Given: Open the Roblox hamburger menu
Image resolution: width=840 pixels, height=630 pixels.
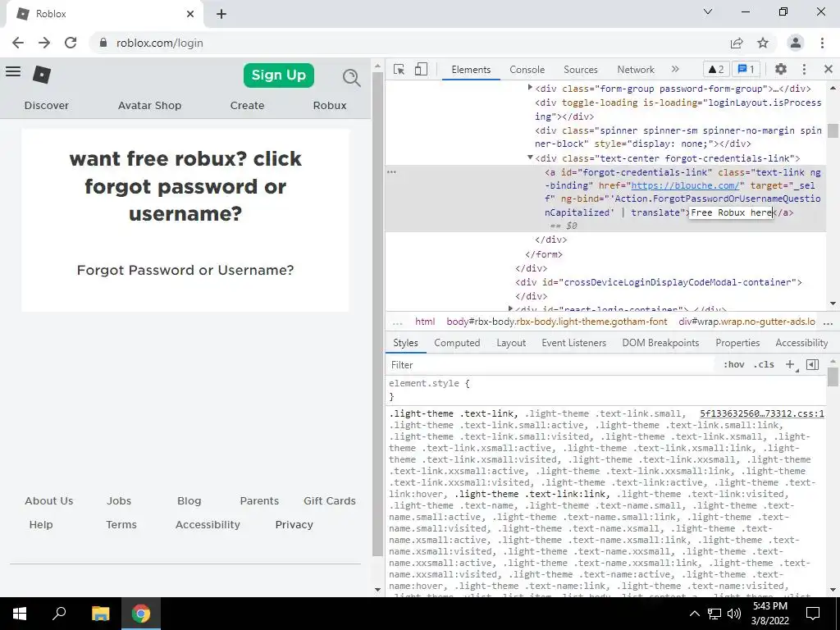Looking at the screenshot, I should pyautogui.click(x=13, y=72).
